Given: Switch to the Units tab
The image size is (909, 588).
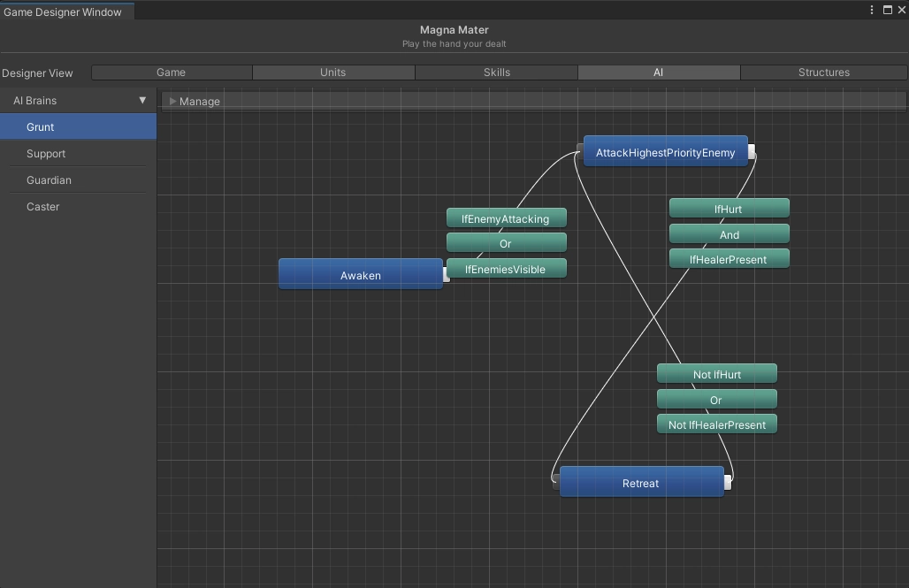Looking at the screenshot, I should [333, 73].
